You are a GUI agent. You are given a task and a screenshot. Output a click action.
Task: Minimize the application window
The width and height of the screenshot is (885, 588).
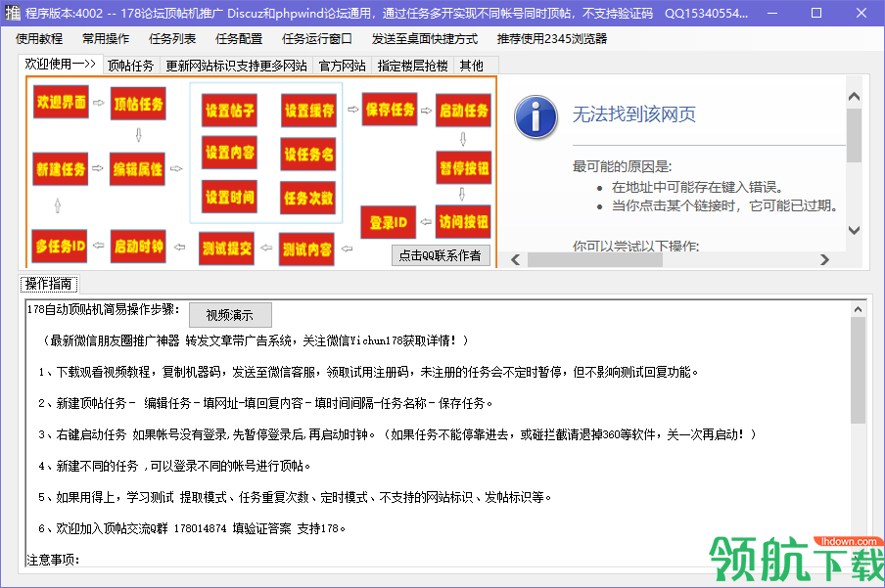click(x=772, y=13)
